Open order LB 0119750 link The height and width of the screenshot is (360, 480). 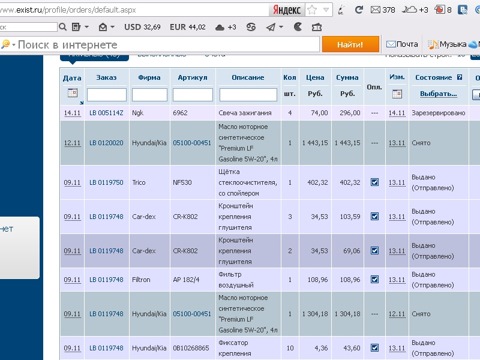106,182
